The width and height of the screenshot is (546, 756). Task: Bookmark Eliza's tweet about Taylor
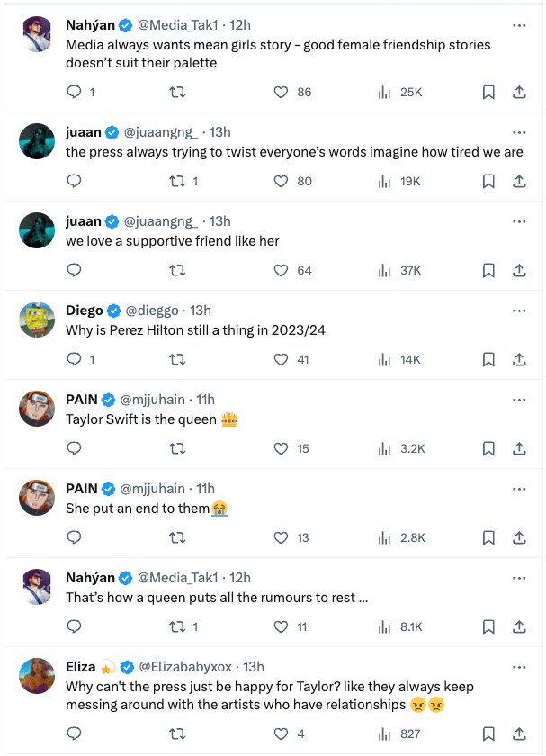[488, 733]
